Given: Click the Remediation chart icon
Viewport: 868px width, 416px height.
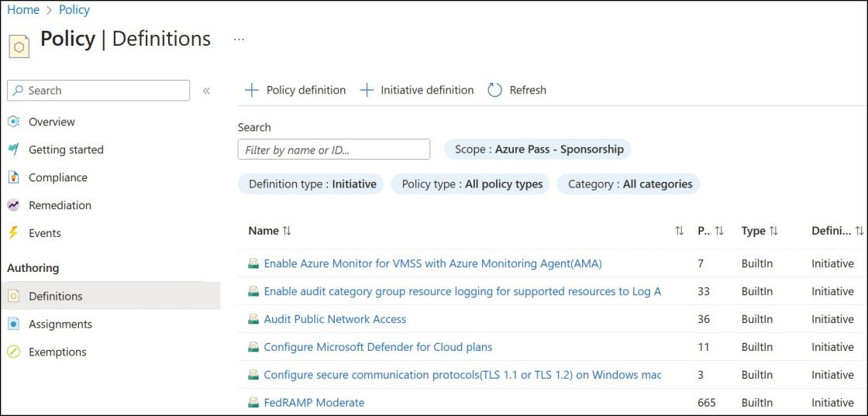Looking at the screenshot, I should [x=14, y=205].
